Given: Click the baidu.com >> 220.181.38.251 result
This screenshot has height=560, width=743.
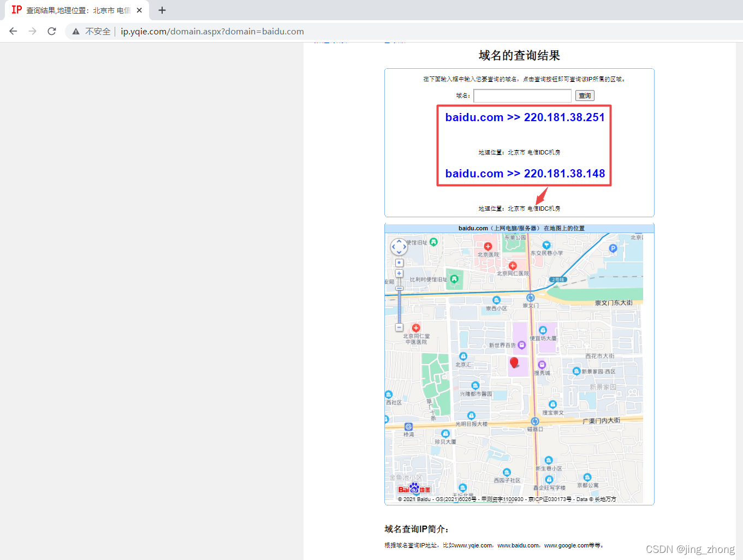Looking at the screenshot, I should pyautogui.click(x=525, y=117).
